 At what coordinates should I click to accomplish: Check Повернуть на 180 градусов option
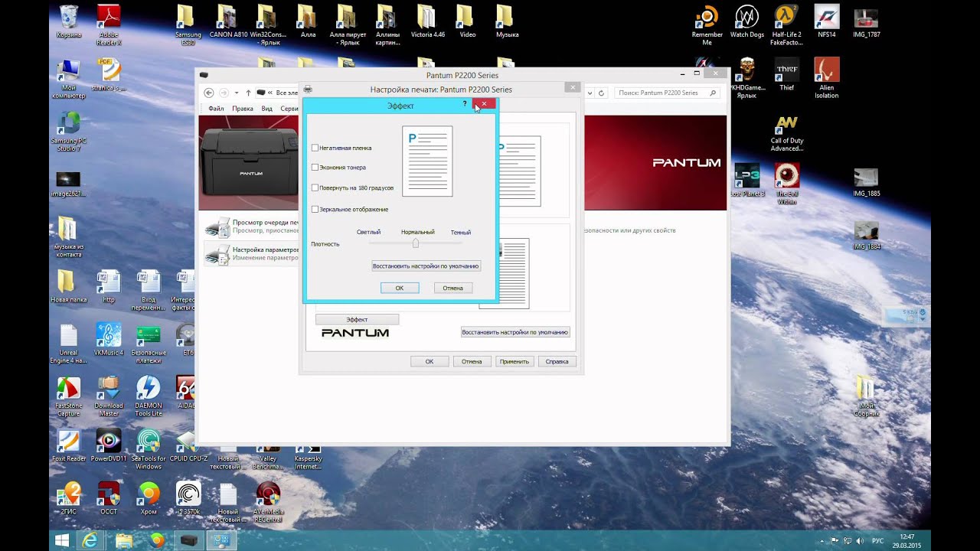pos(315,187)
